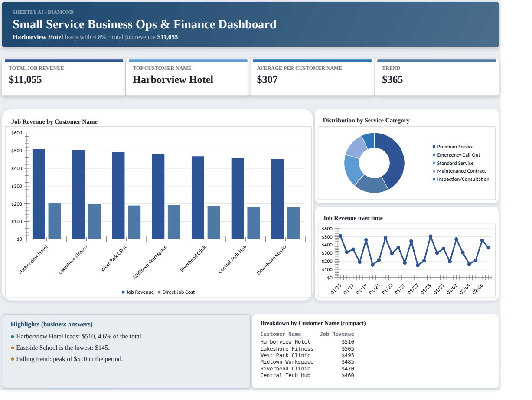Click the Job Revenue legend item
The width and height of the screenshot is (532, 400).
(138, 292)
